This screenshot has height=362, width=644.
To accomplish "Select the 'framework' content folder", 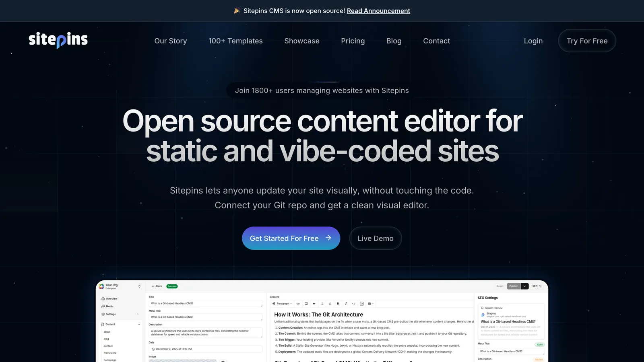I will tap(110, 353).
